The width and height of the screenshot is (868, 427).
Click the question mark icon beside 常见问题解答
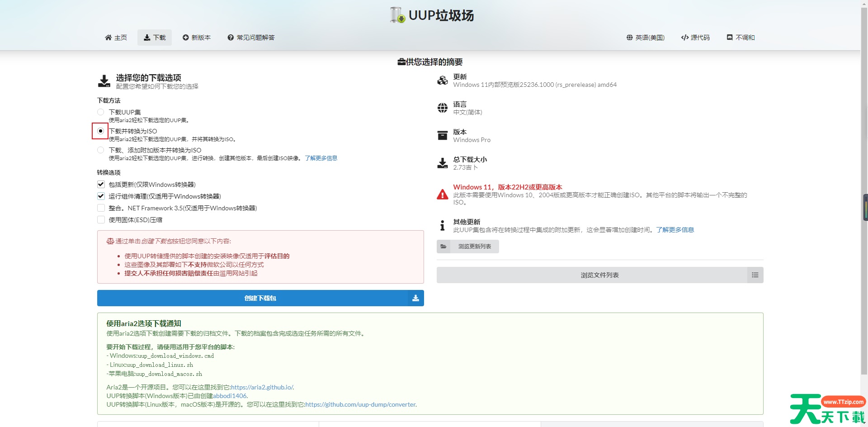(231, 38)
